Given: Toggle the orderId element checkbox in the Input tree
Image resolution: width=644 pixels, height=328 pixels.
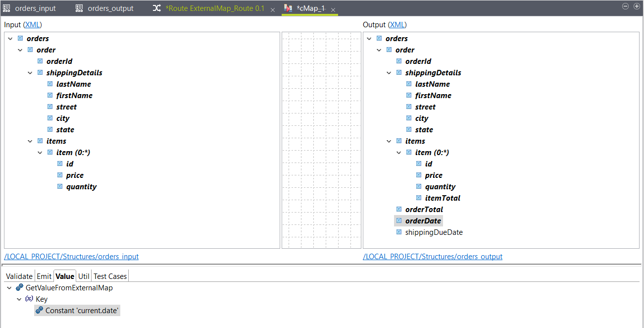Looking at the screenshot, I should [40, 60].
